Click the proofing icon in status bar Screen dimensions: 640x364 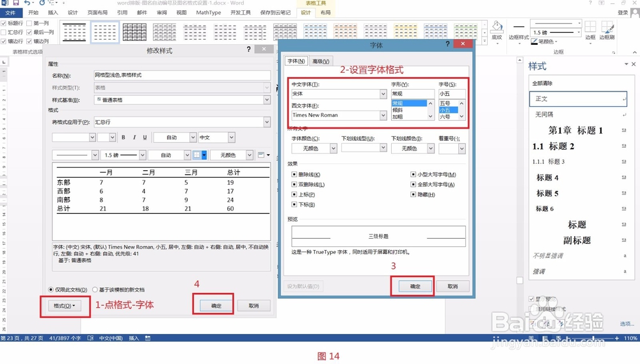point(91,338)
